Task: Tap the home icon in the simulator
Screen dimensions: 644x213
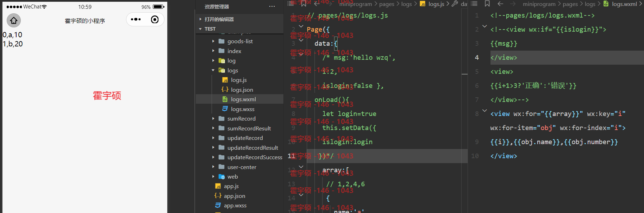Action: pos(14,20)
